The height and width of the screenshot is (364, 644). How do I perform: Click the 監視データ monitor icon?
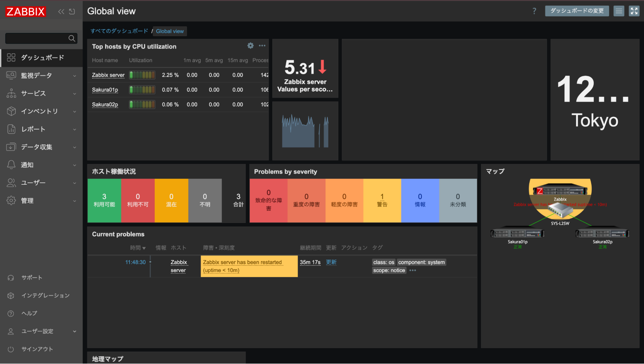[11, 75]
